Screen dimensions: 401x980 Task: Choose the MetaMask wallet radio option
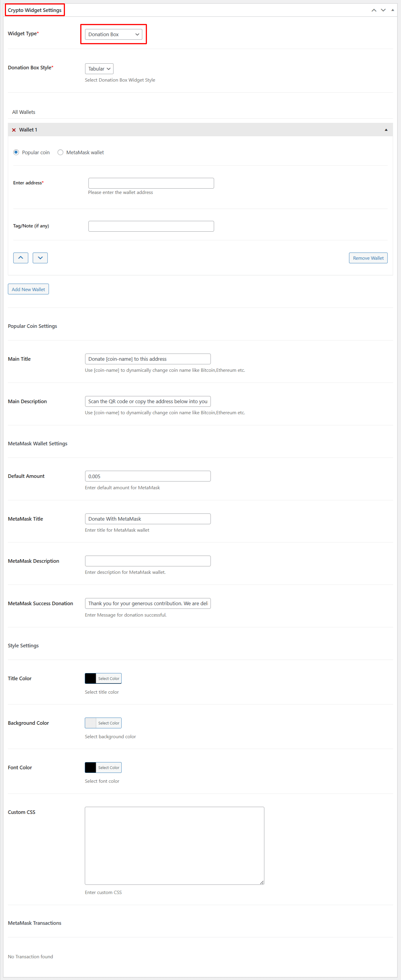click(60, 152)
